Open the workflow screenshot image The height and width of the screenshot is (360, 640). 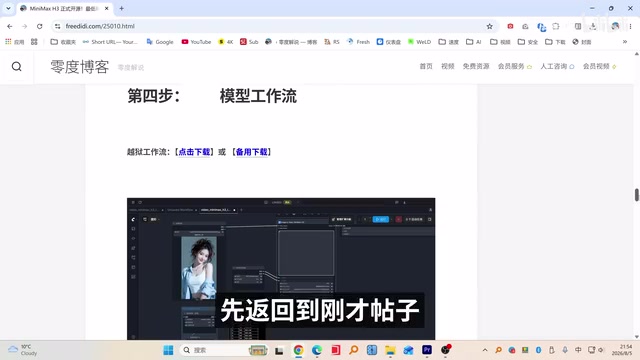click(281, 269)
